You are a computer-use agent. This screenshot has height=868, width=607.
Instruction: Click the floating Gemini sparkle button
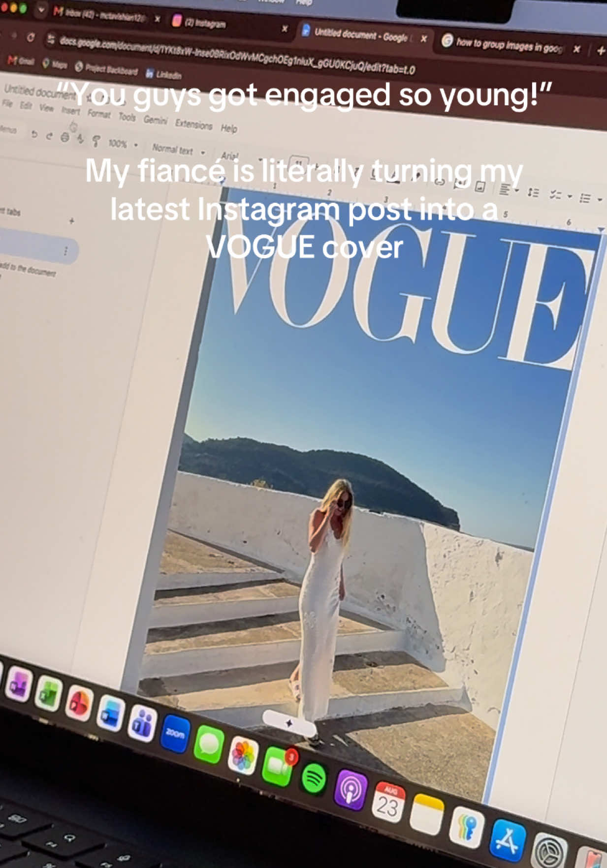pyautogui.click(x=289, y=722)
